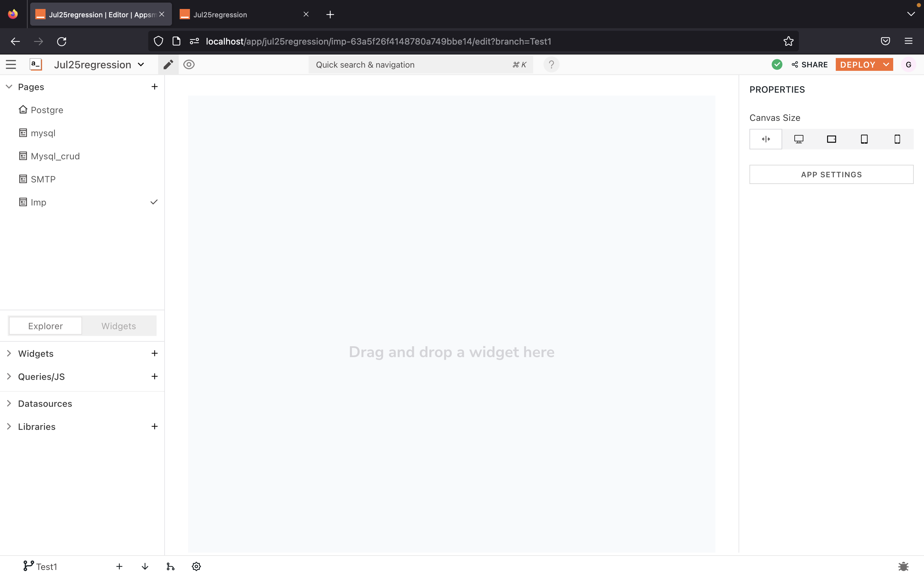
Task: Commit changes with the bottom bar plus icon
Action: pos(119,566)
